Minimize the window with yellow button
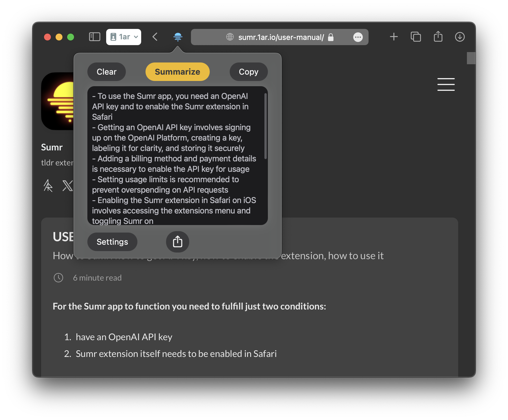The image size is (508, 420). tap(59, 37)
